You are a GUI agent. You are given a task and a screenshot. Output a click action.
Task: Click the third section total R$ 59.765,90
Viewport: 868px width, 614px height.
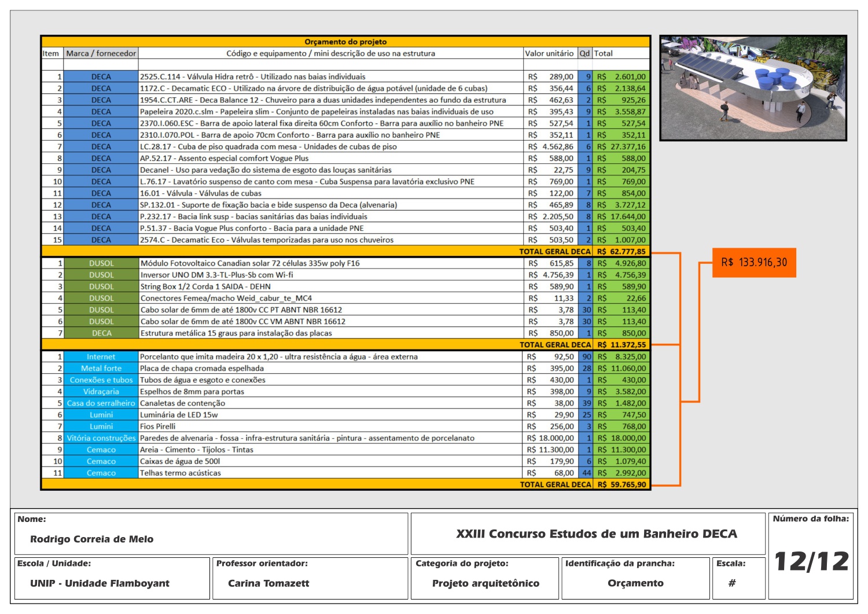pyautogui.click(x=621, y=484)
